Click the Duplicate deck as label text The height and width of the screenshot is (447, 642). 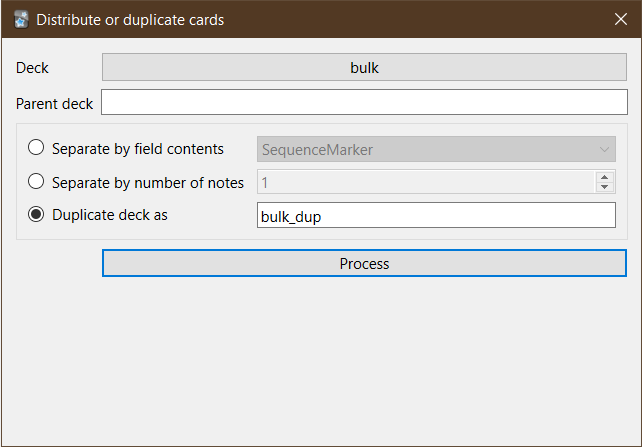tap(110, 215)
